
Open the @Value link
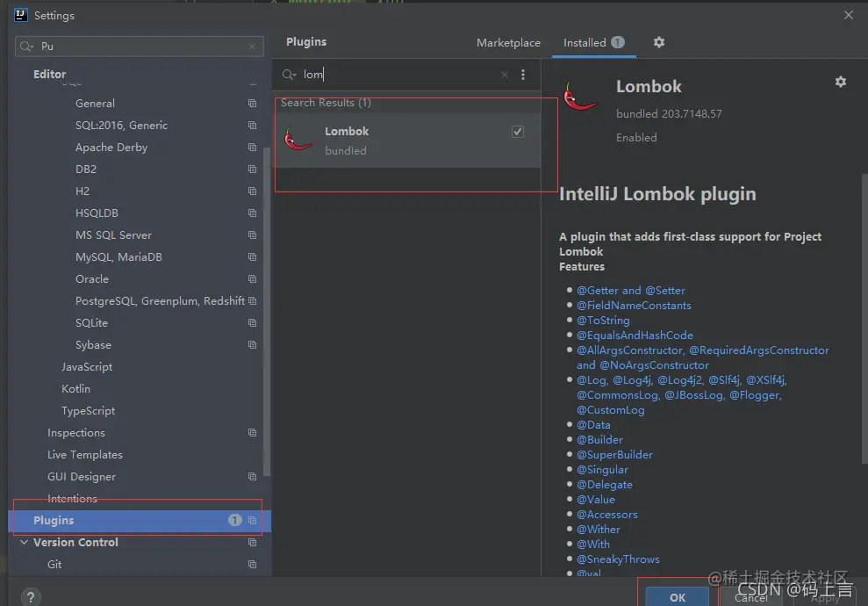(x=596, y=500)
